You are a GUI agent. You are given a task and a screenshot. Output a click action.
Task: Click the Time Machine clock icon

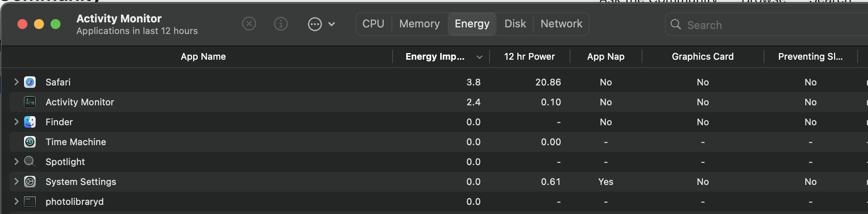click(30, 142)
